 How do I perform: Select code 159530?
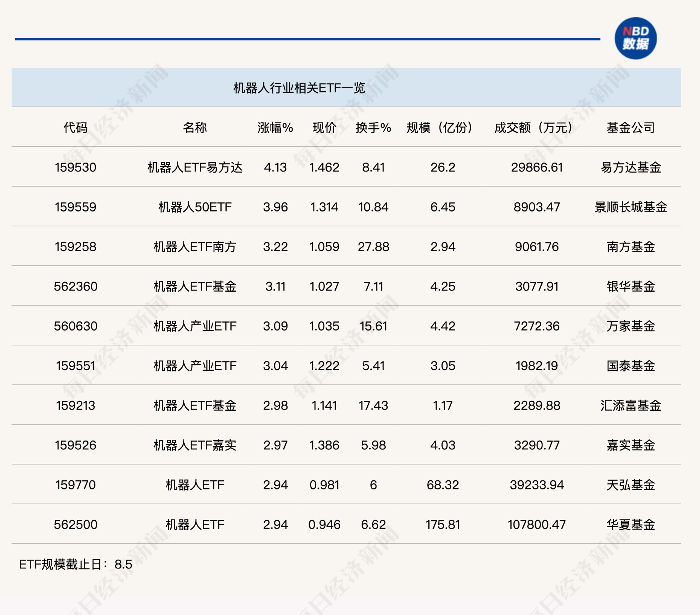click(76, 167)
